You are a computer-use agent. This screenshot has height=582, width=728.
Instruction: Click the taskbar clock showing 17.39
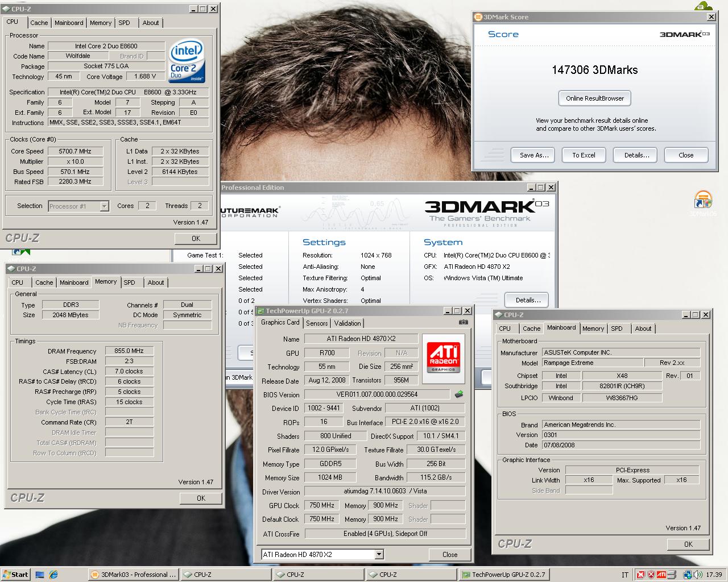tap(714, 575)
